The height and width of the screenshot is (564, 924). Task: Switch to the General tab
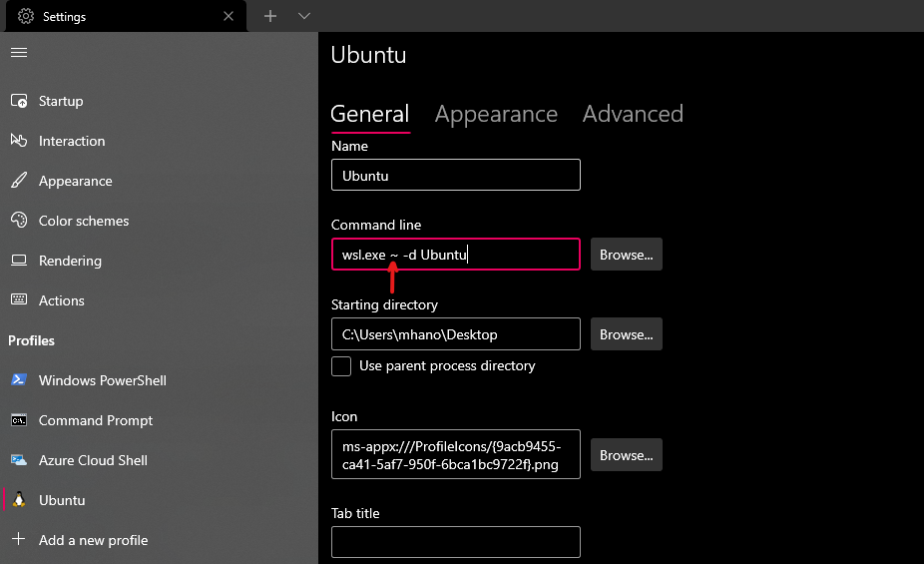[370, 114]
